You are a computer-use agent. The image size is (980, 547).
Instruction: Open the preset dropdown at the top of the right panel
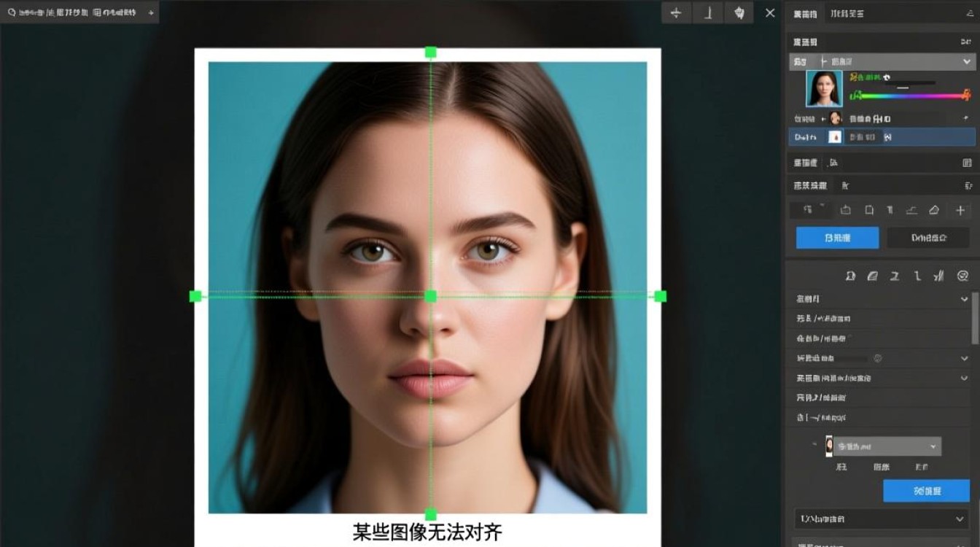tap(882, 61)
